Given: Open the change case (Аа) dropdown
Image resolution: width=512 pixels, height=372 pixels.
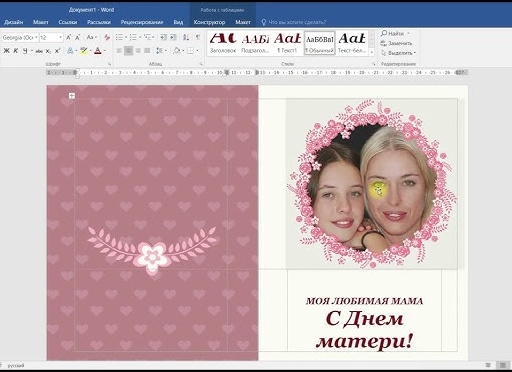Looking at the screenshot, I should tap(91, 37).
